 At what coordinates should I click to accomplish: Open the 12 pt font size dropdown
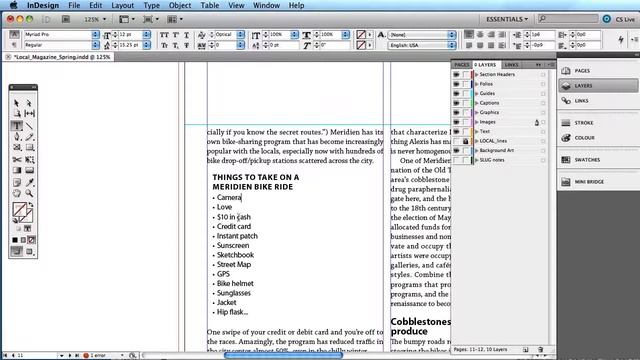pos(147,35)
